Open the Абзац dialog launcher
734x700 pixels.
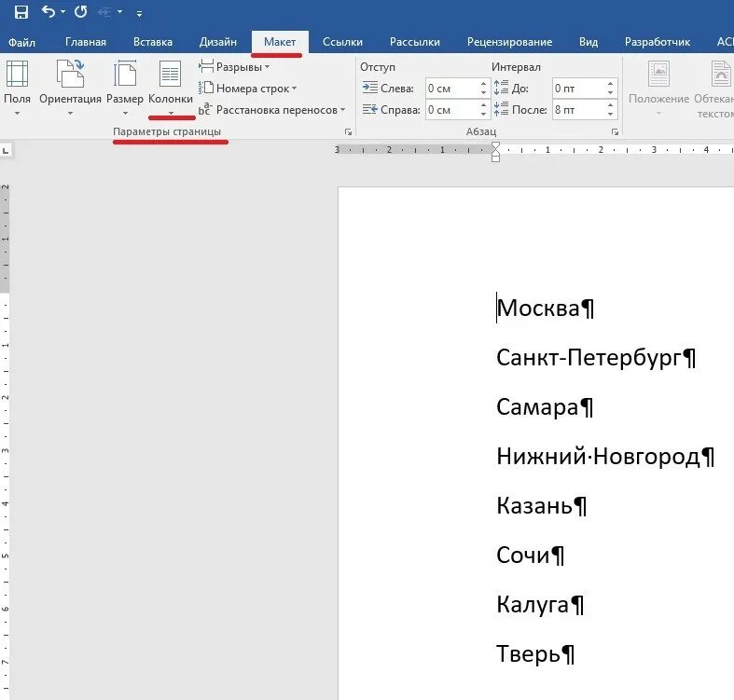pos(615,132)
